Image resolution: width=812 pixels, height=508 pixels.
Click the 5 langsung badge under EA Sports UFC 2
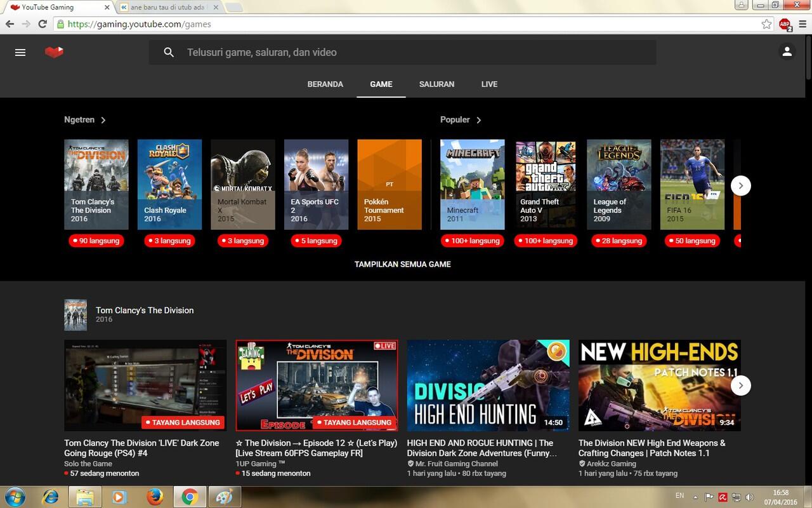317,241
